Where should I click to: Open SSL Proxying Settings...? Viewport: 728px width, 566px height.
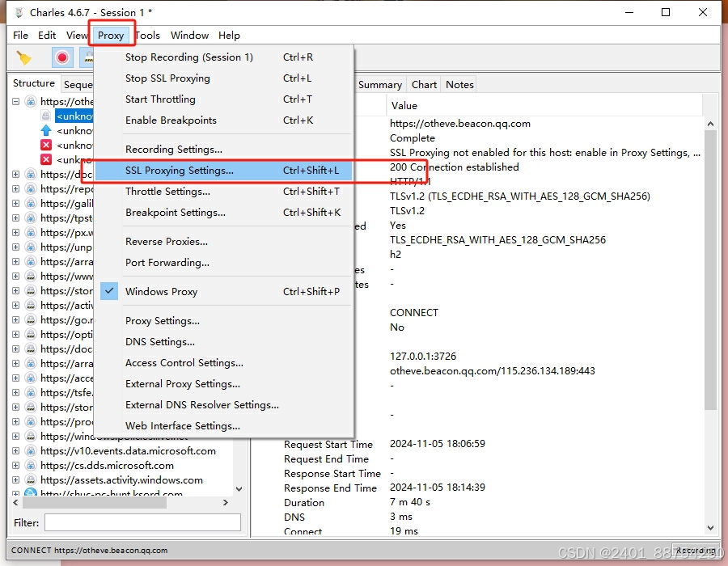(x=223, y=171)
